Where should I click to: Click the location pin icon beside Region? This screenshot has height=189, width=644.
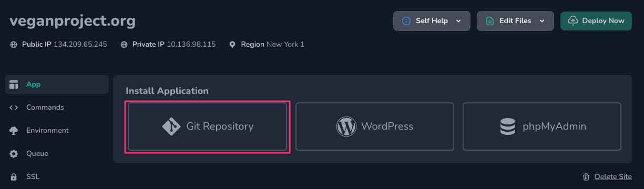(232, 45)
